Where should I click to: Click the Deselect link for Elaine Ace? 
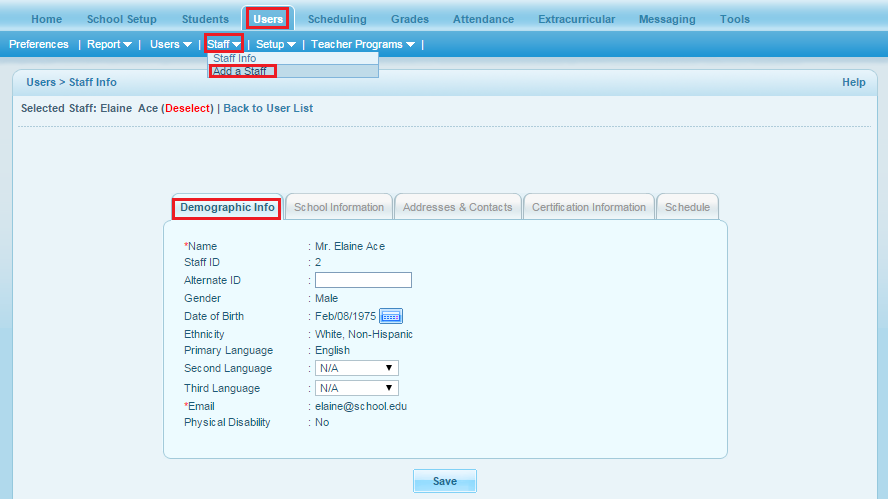tap(187, 108)
